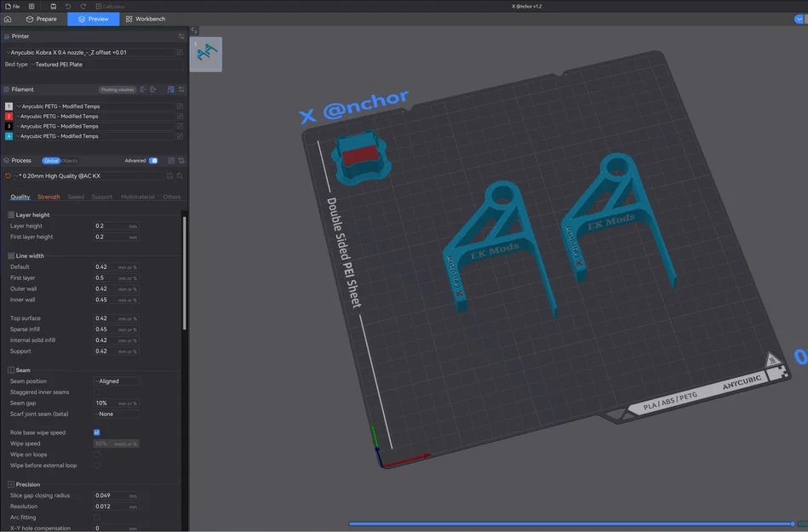This screenshot has height=532, width=808.
Task: Edit filament 4 preset with pencil icon
Action: click(x=180, y=136)
